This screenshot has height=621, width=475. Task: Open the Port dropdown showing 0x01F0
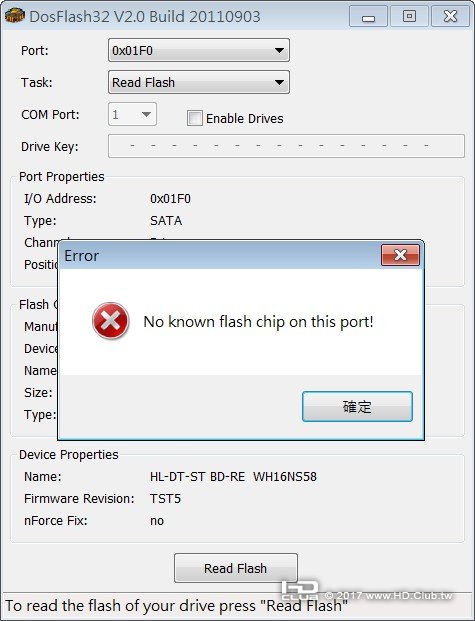199,50
